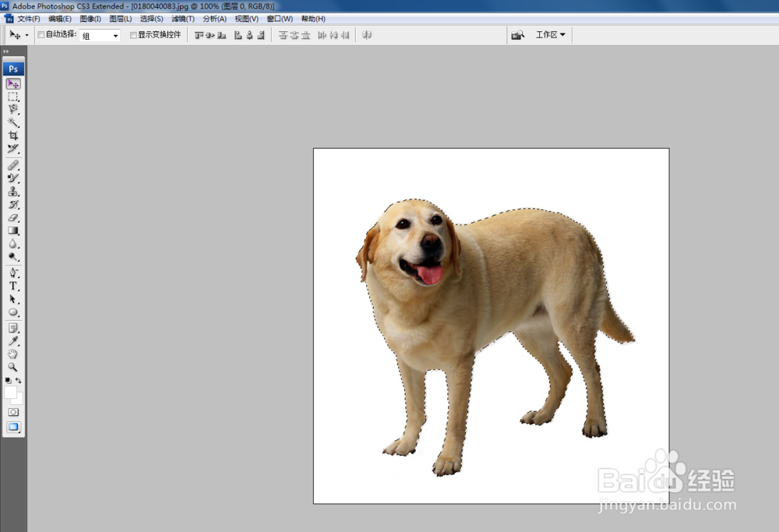Click the Go to Bridge icon
This screenshot has width=779, height=532.
(517, 35)
